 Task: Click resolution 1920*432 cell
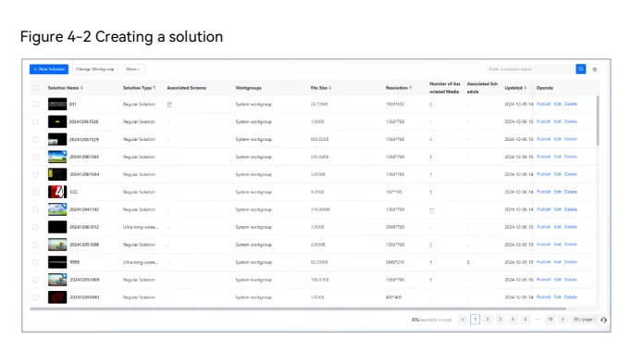coord(395,105)
